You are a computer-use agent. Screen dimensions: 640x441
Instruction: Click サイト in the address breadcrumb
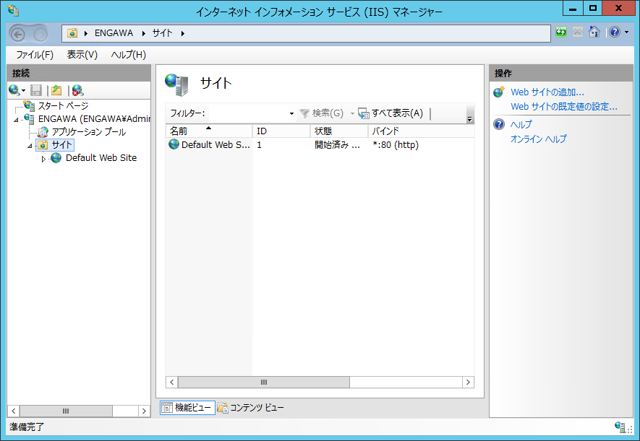click(x=162, y=33)
